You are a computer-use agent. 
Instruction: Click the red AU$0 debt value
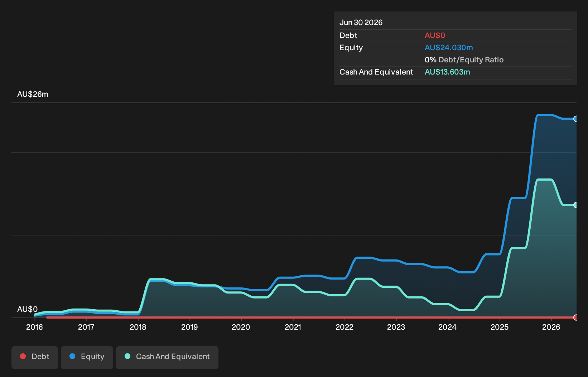point(435,35)
